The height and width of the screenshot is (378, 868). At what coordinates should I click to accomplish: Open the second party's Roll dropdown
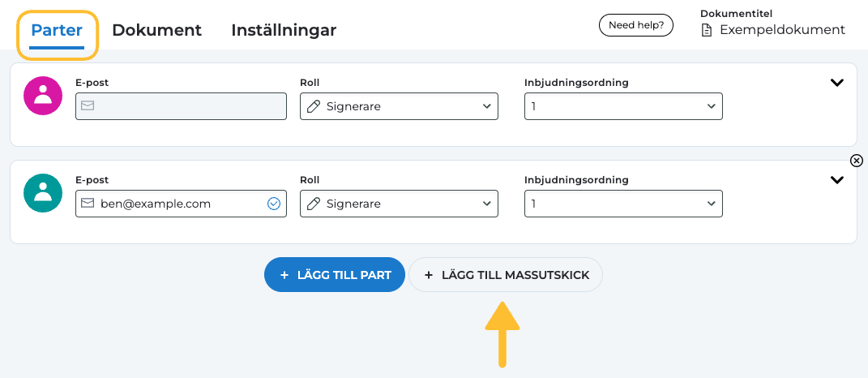(399, 204)
